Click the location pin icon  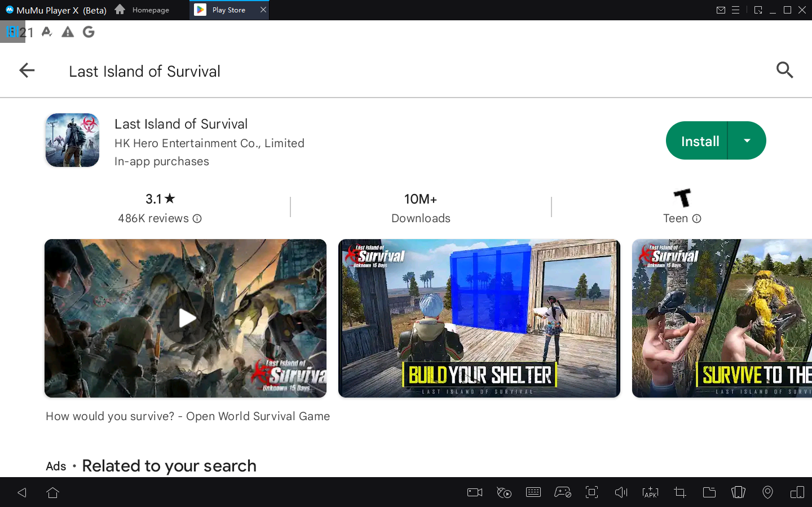point(767,492)
